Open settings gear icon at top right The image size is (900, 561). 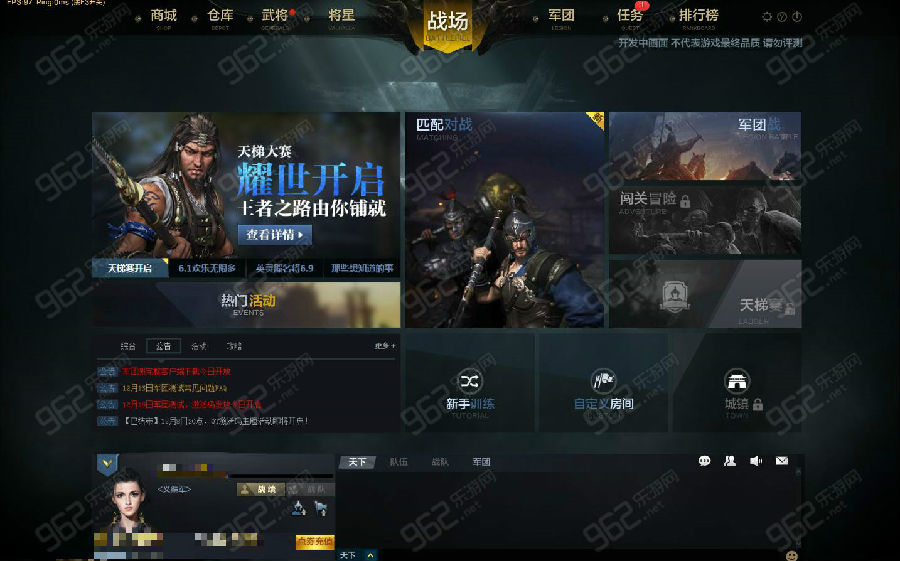coord(767,17)
